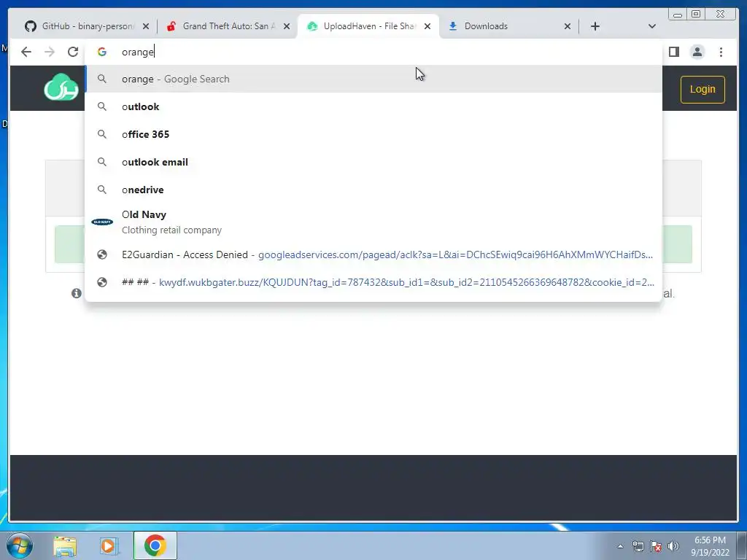Choose the 'outlook' search suggestion
This screenshot has width=747, height=560.
pos(373,106)
